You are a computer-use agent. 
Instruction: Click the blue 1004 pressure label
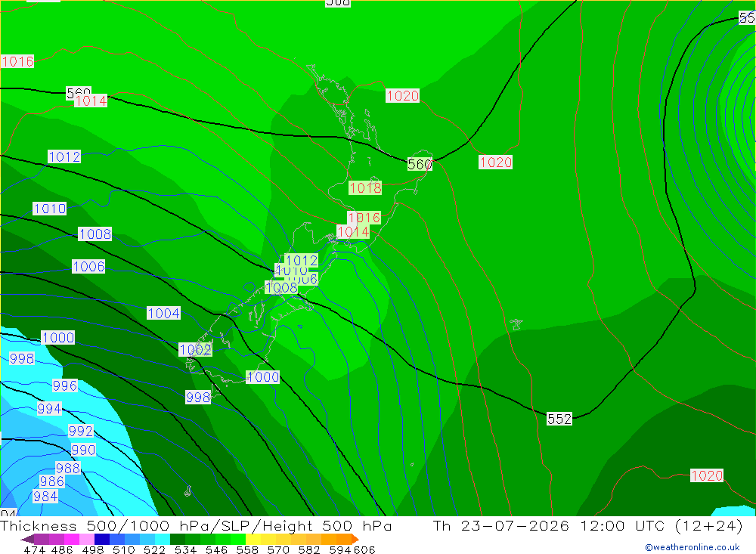point(163,313)
